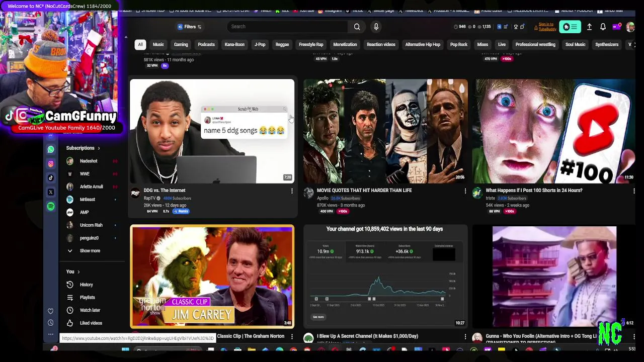
Task: Open Spotify in the sidebar
Action: (51, 206)
